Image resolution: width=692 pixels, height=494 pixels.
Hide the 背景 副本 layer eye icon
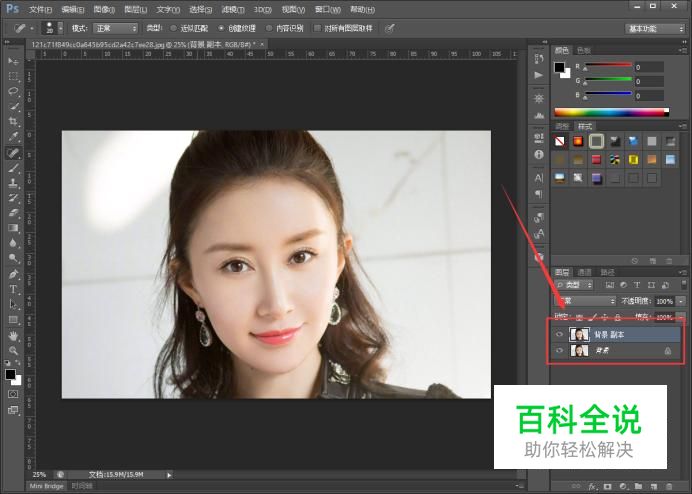(559, 334)
